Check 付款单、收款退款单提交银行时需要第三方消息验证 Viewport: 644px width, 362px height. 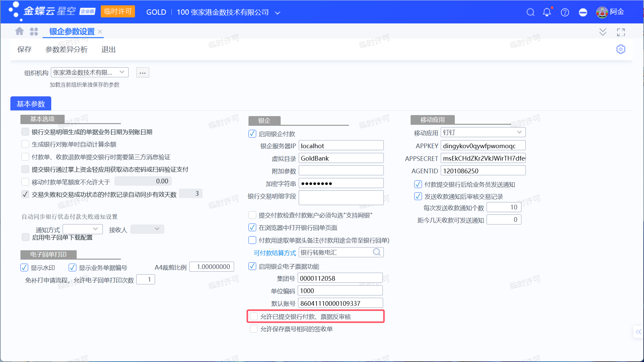25,157
